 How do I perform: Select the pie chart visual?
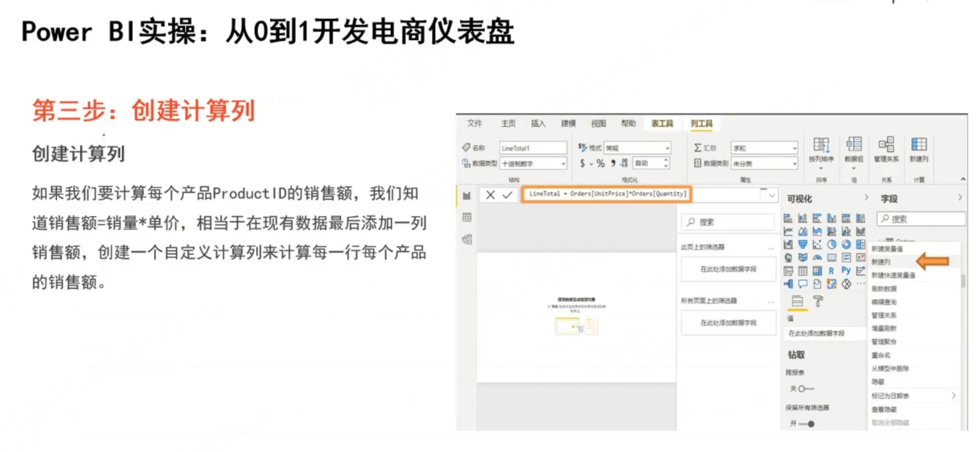pyautogui.click(x=832, y=245)
